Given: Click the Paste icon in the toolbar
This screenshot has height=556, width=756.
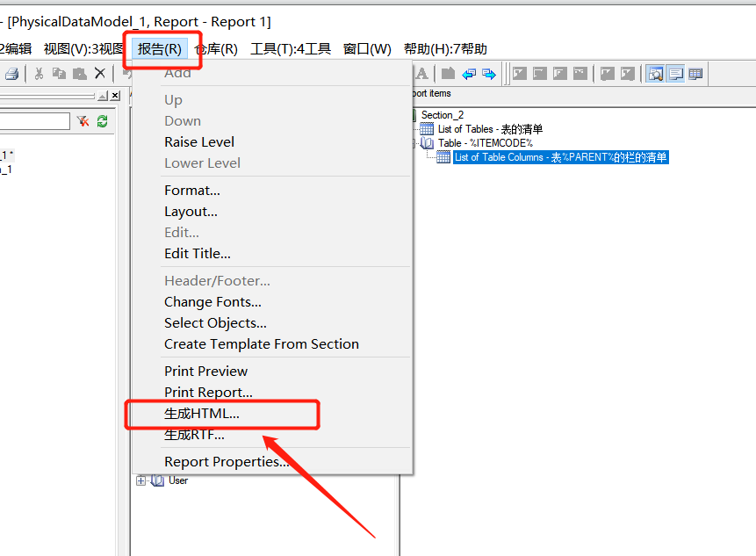Looking at the screenshot, I should pyautogui.click(x=80, y=73).
